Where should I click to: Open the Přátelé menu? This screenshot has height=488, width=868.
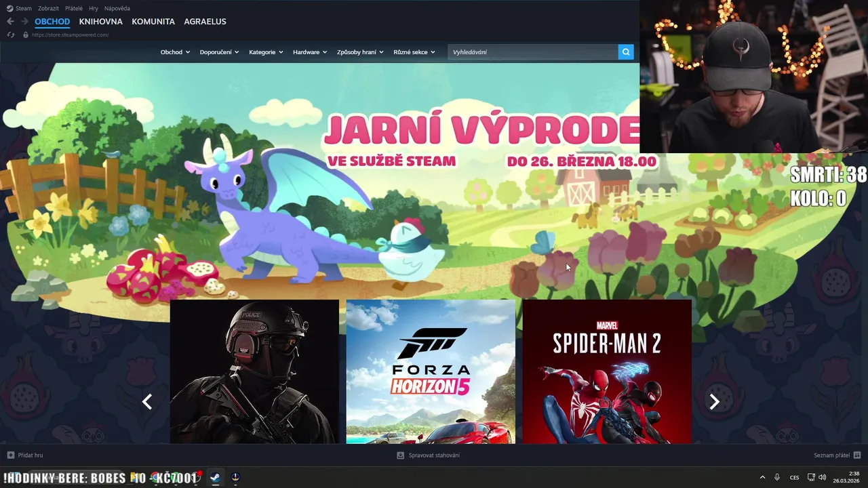point(74,8)
